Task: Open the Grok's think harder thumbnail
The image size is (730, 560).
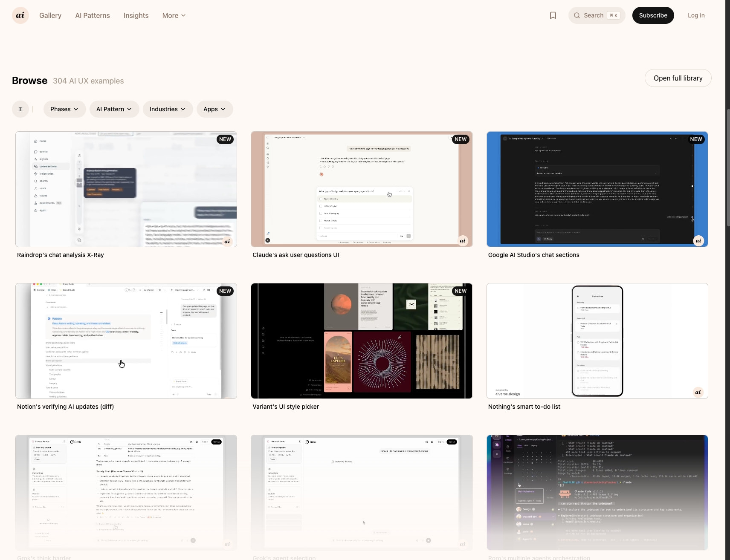Action: pyautogui.click(x=126, y=493)
